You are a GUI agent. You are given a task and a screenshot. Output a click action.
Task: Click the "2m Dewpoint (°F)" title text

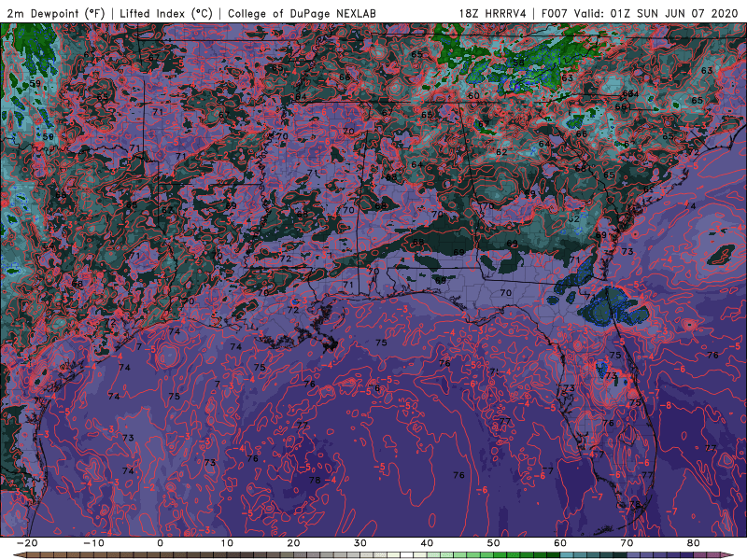[x=56, y=13]
